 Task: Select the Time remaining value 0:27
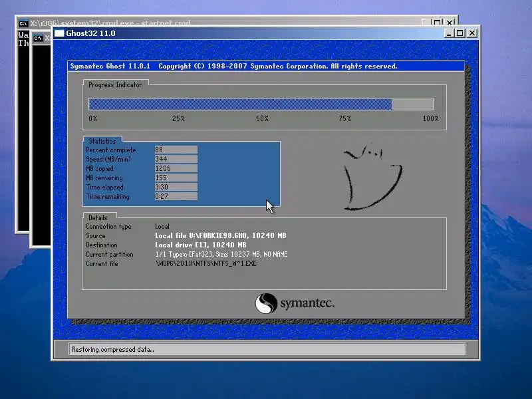(x=176, y=196)
